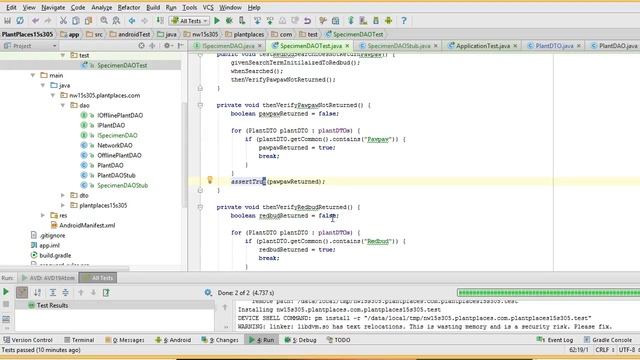Select PlantDAOStub in project tree
The width and height of the screenshot is (640, 360).
click(116, 175)
